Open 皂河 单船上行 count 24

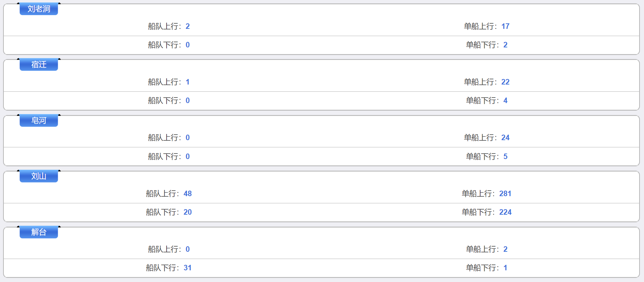pos(505,138)
